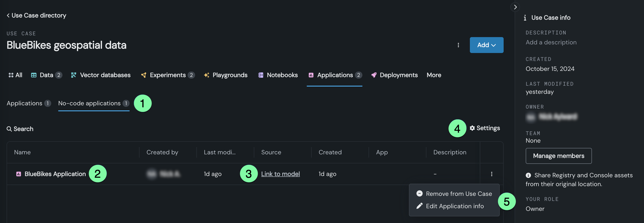The height and width of the screenshot is (223, 644).
Task: Switch to the Experiments tab
Action: click(168, 75)
